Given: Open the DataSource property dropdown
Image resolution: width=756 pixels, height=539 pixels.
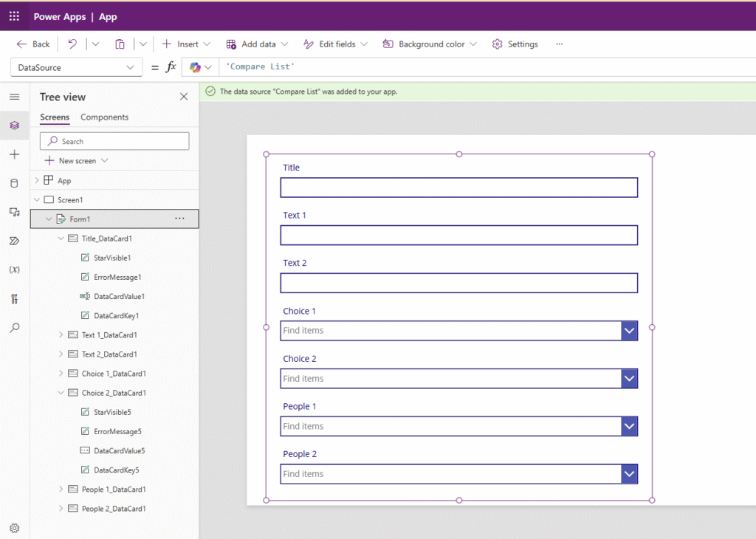Looking at the screenshot, I should pos(76,67).
